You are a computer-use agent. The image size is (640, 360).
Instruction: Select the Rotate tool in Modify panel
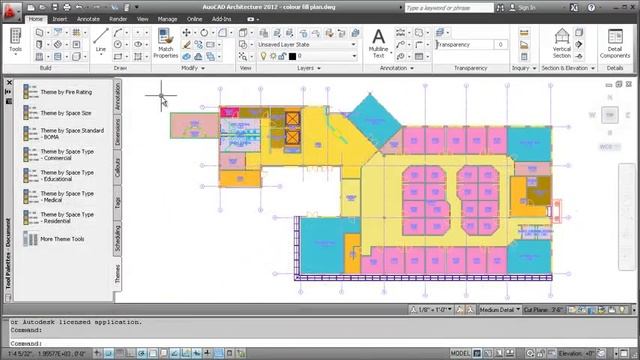point(204,32)
